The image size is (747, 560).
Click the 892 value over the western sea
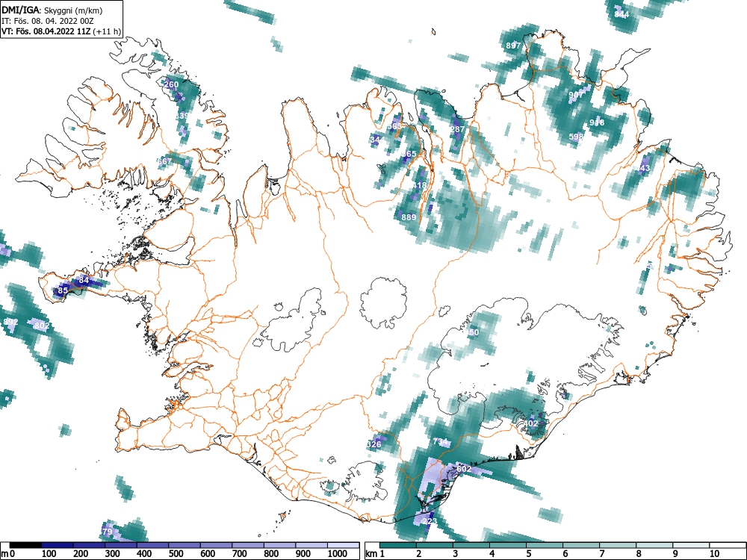click(10, 322)
